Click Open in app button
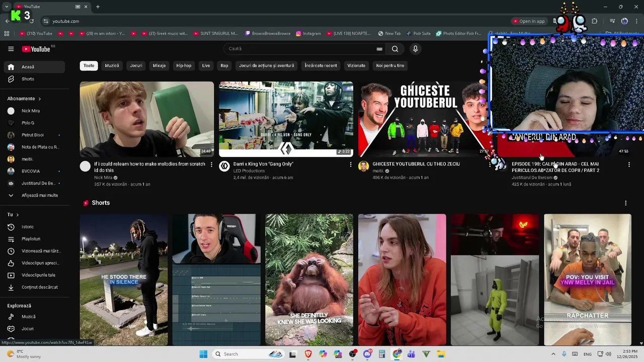Viewport: 644px width, 362px height. [x=529, y=21]
